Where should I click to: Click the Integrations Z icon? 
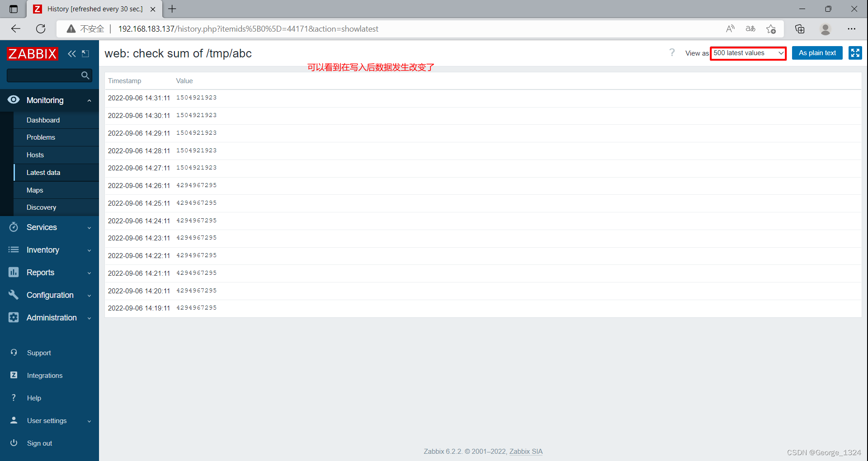point(14,375)
